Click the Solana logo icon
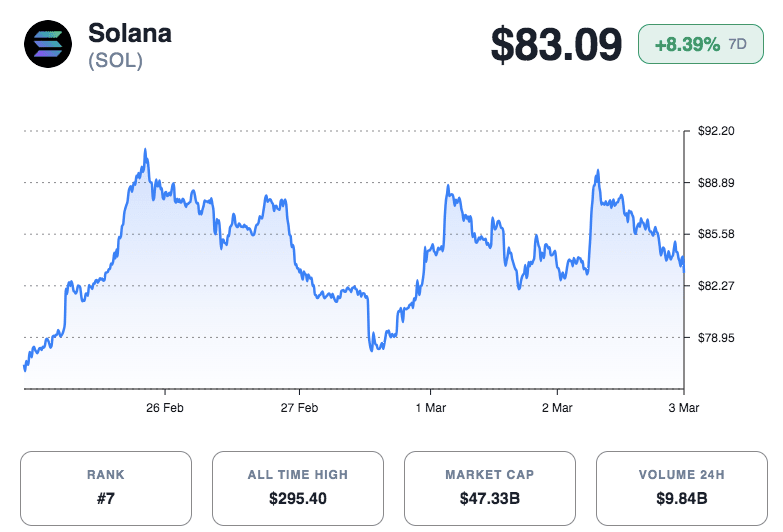 coord(47,44)
